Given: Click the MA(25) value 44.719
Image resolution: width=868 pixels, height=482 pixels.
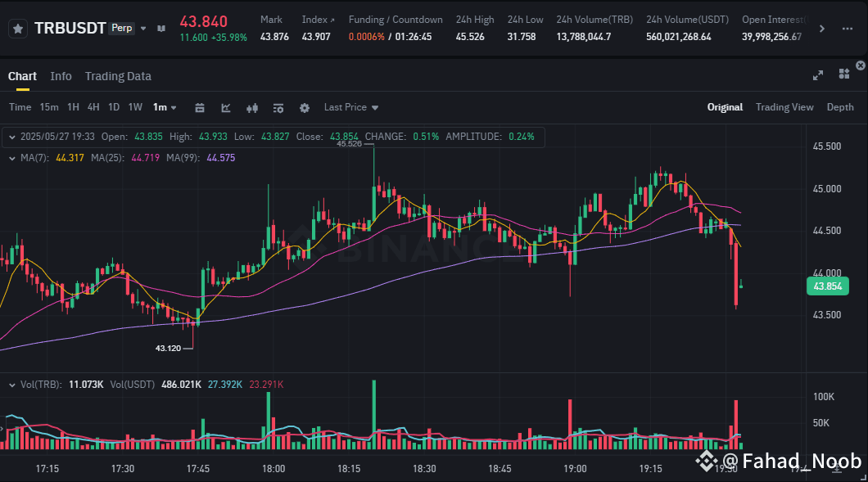Looking at the screenshot, I should 146,158.
